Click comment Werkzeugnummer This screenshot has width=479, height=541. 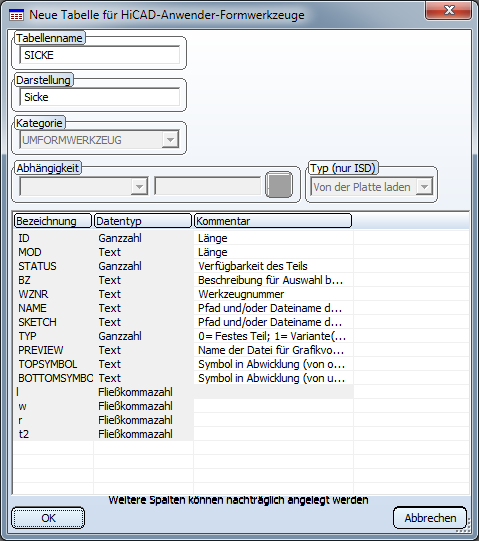241,294
